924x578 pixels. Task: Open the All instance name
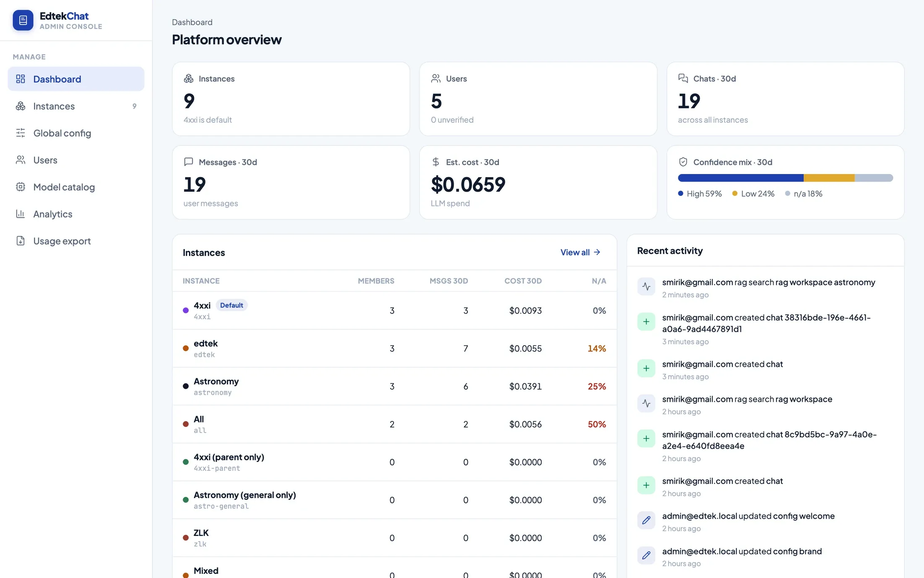[199, 419]
